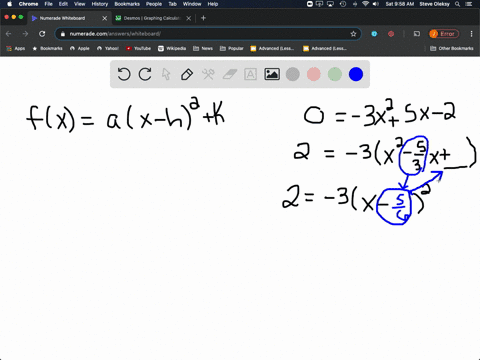
Task: Open the View menu
Action: pyautogui.click(x=79, y=4)
